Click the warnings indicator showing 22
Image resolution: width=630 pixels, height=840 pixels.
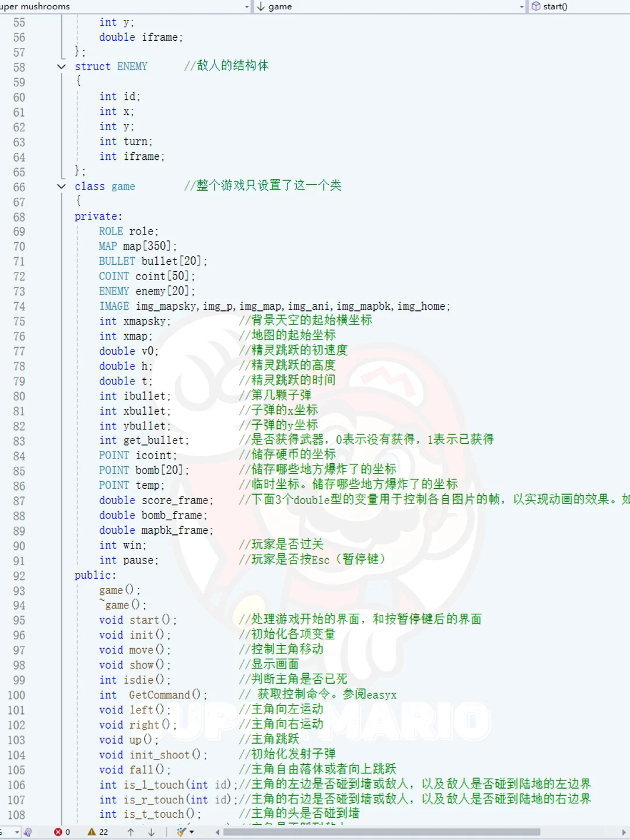(98, 832)
